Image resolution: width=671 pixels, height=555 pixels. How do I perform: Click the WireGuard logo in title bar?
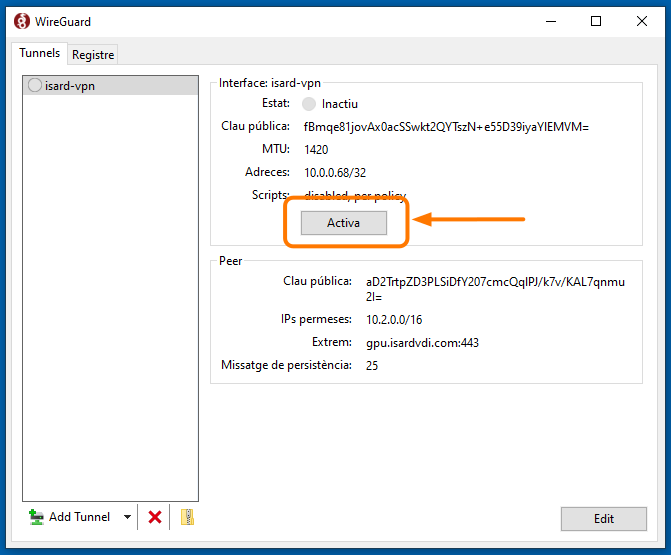tap(21, 21)
